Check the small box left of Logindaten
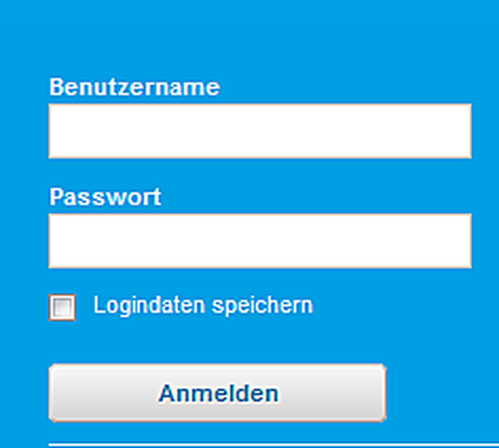 pos(62,307)
